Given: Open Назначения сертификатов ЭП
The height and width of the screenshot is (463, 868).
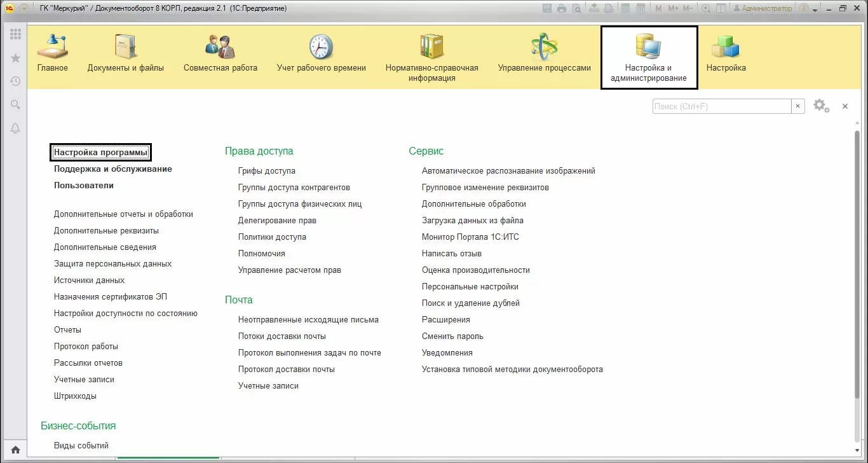Looking at the screenshot, I should coord(111,297).
